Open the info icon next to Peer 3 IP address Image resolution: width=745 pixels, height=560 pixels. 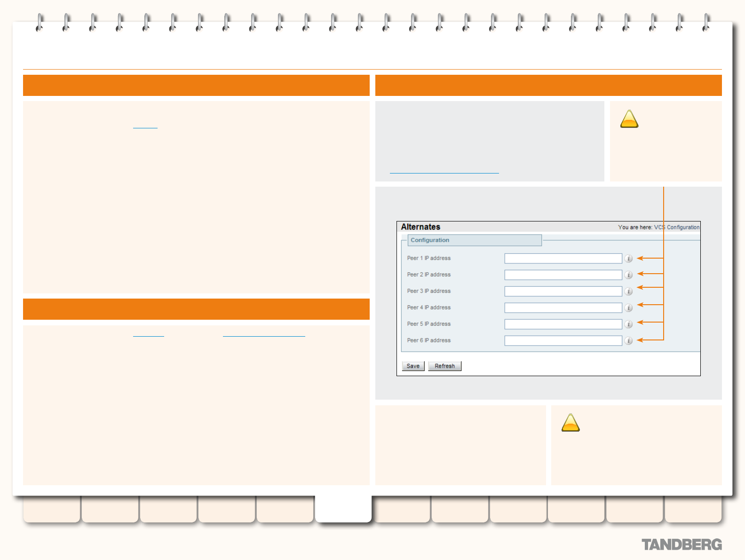[x=628, y=292]
